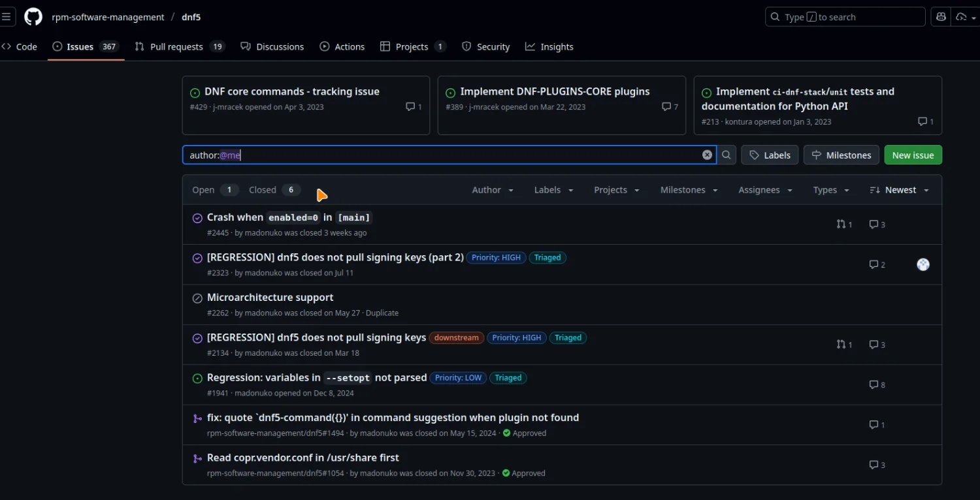Open the hamburger navigation menu

(x=7, y=17)
